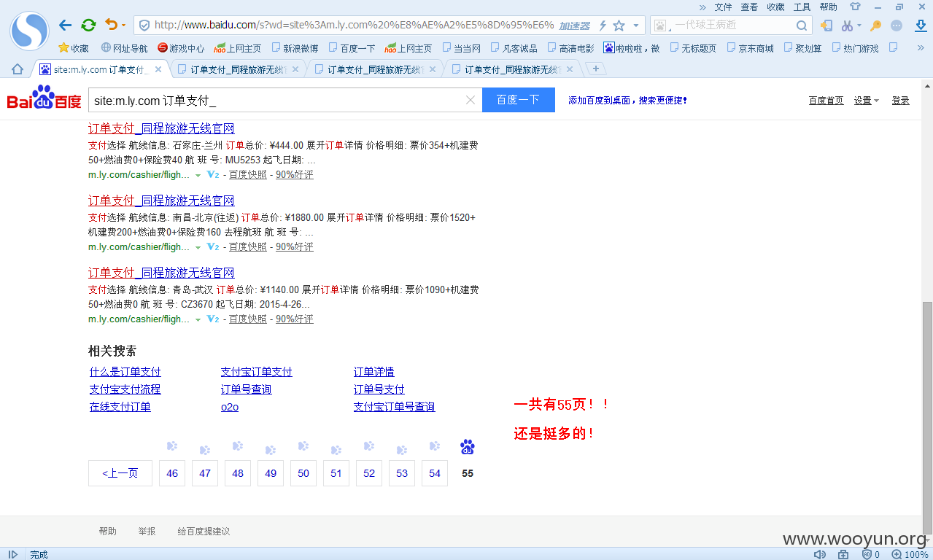Open the 新浪微博 bookmark
933x560 pixels.
coord(295,48)
